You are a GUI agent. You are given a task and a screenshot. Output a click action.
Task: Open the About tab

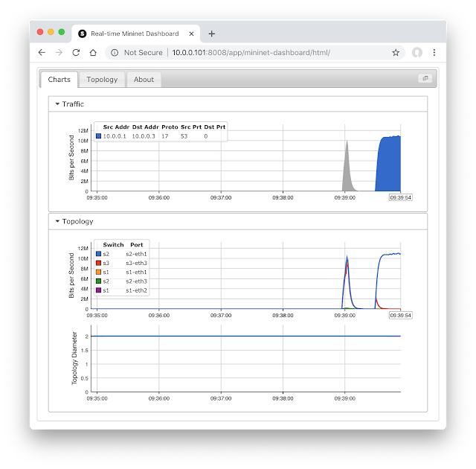pos(144,80)
